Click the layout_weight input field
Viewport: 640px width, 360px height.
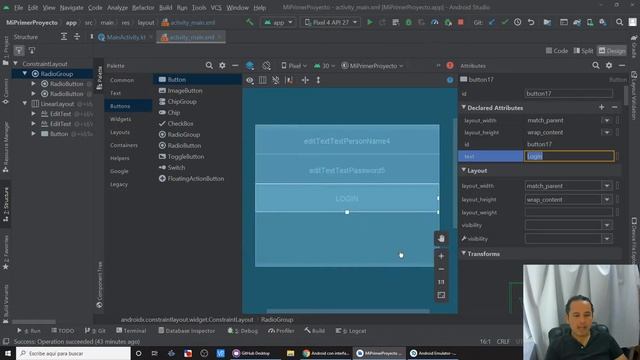click(569, 212)
